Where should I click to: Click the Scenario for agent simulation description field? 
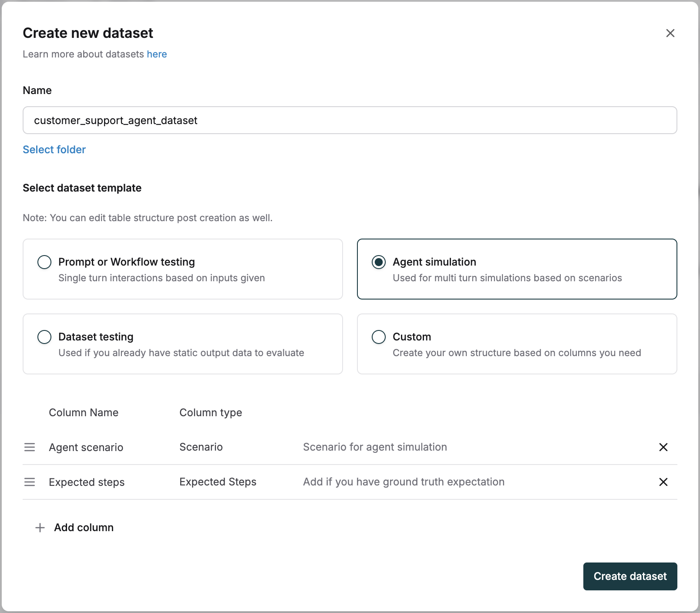pos(375,447)
